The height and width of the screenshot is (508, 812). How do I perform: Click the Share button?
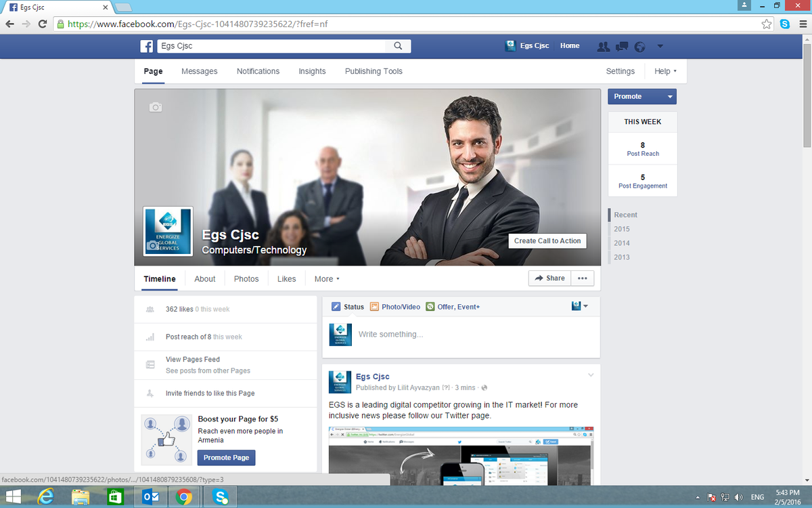click(549, 278)
